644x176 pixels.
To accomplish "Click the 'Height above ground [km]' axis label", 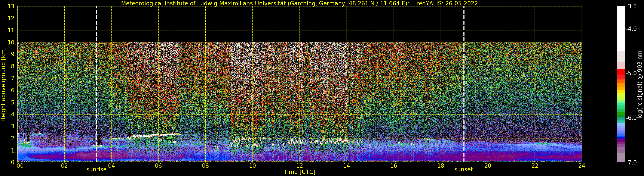I will pos(3,84).
